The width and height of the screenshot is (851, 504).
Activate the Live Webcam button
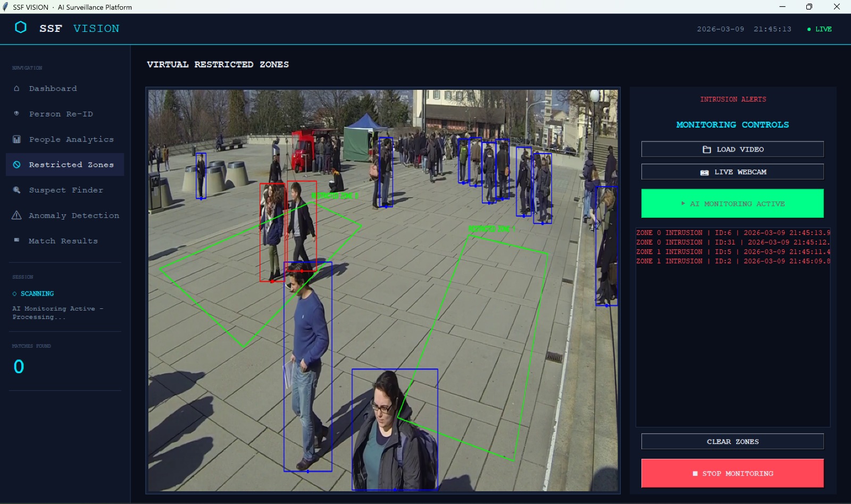pos(732,172)
